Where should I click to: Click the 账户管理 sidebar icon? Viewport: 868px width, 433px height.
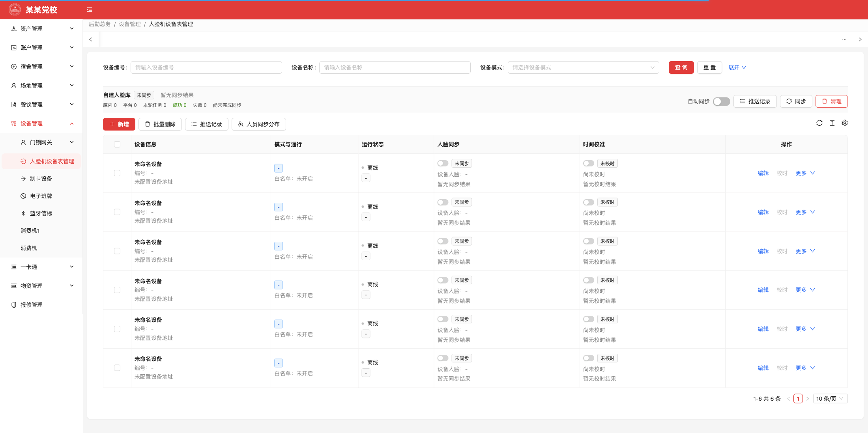pos(14,48)
